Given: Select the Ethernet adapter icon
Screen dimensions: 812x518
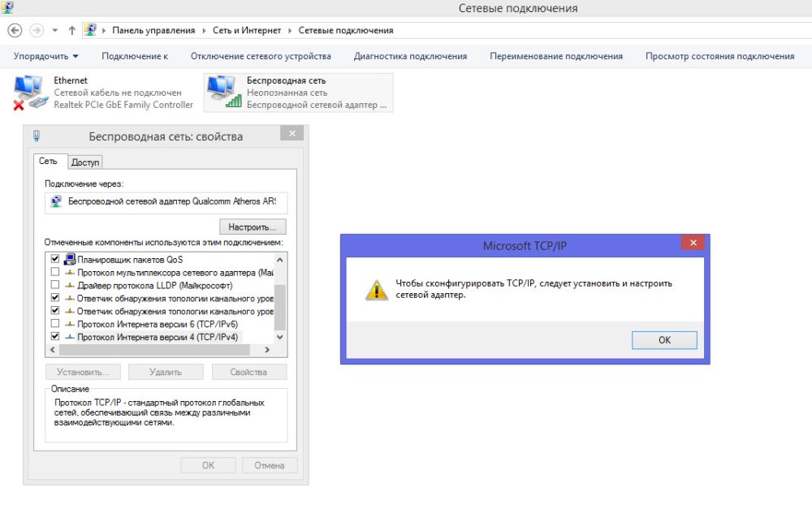Looking at the screenshot, I should click(31, 92).
